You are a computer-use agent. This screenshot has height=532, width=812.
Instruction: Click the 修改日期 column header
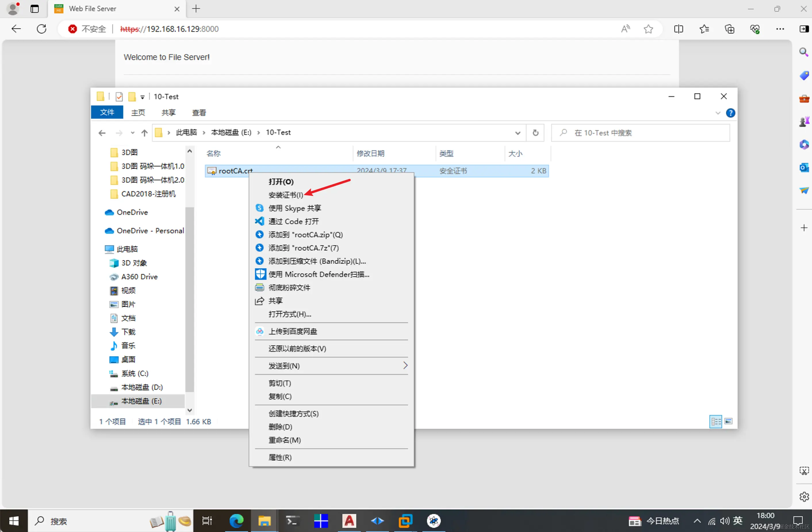[x=394, y=154]
